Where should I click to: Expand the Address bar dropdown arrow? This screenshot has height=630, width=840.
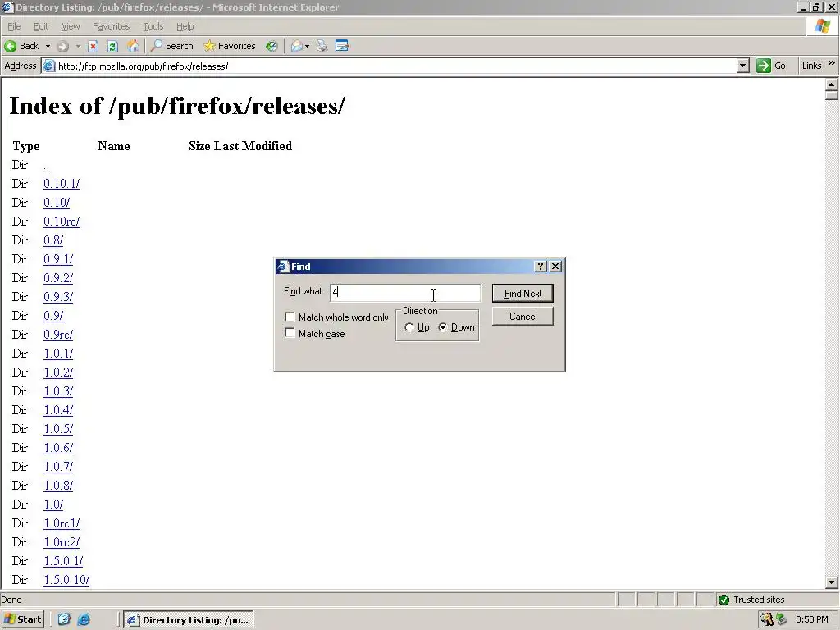742,66
